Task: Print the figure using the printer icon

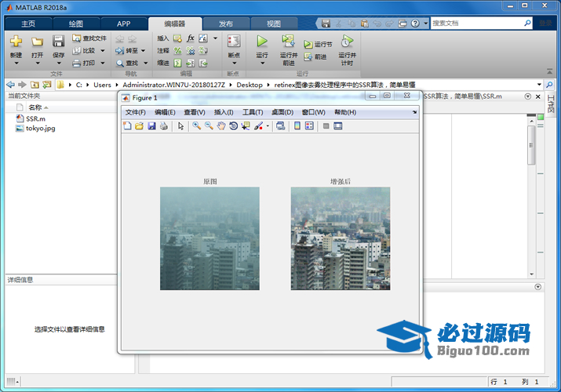Action: pos(163,126)
